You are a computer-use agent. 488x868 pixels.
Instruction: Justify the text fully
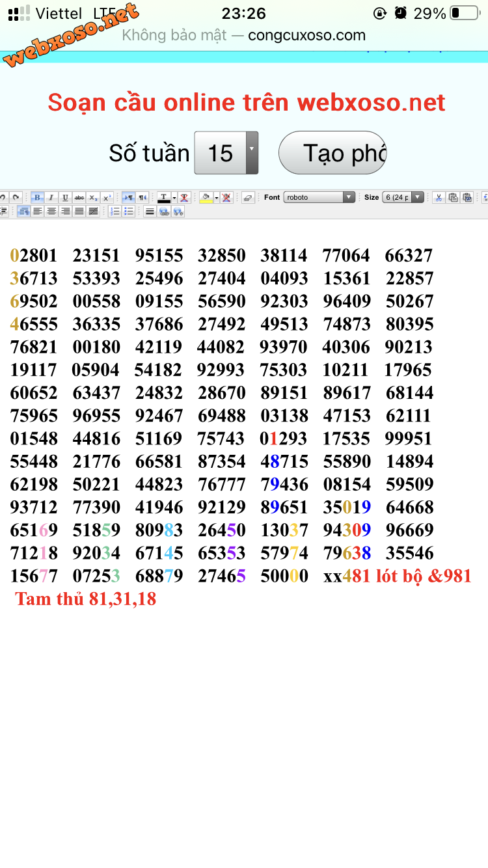(x=79, y=211)
